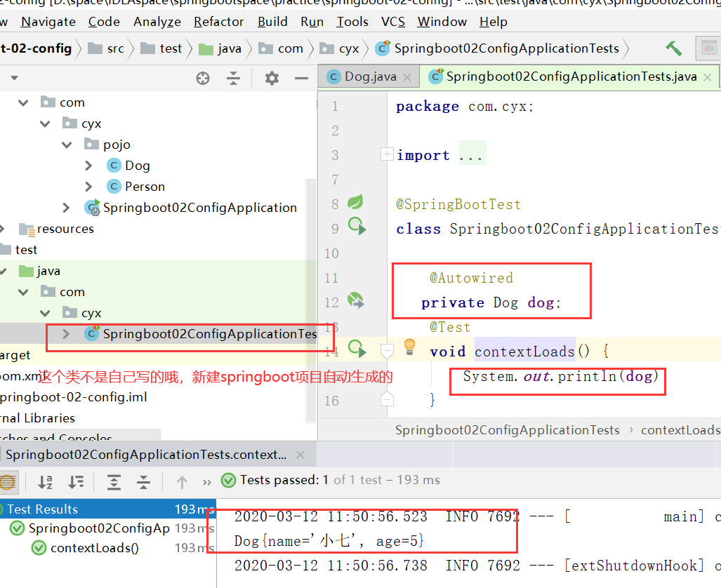The height and width of the screenshot is (588, 721).
Task: Select the contextLoads() test result
Action: (x=94, y=548)
